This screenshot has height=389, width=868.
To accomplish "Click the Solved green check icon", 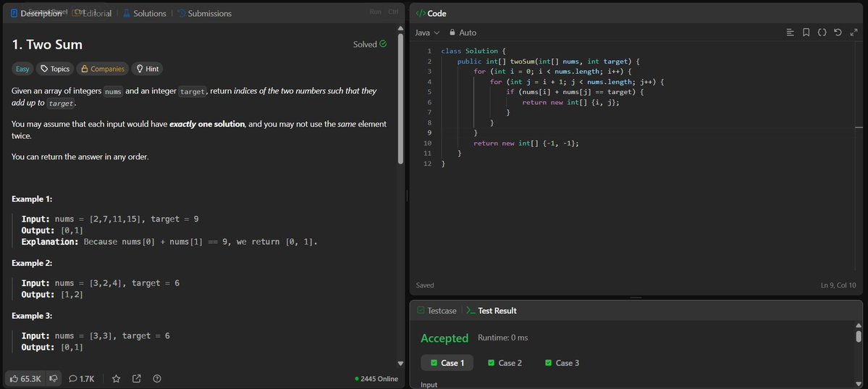I will 383,44.
